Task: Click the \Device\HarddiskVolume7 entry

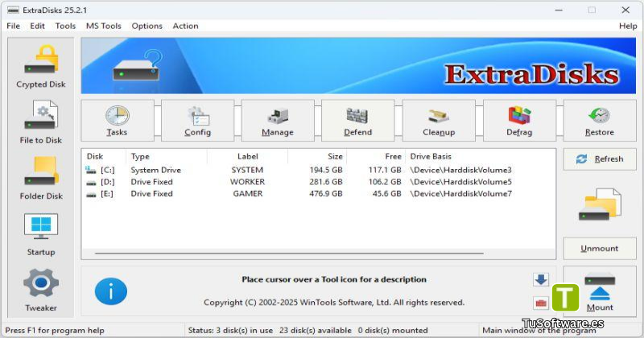Action: pos(460,194)
